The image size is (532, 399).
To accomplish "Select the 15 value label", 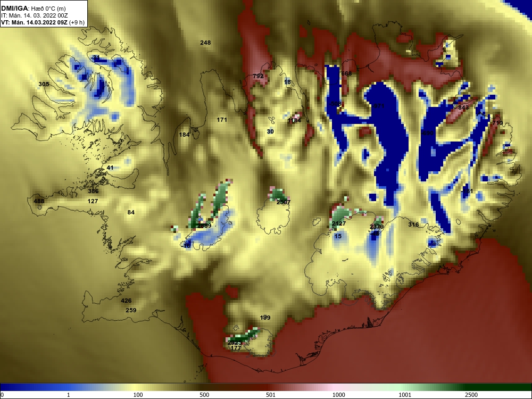I will tap(338, 236).
